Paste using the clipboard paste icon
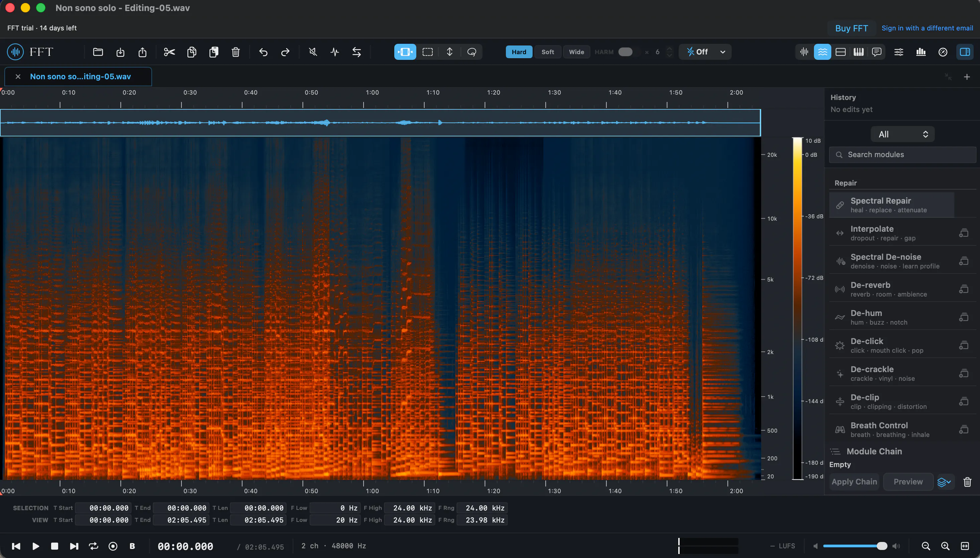Viewport: 980px width, 558px height. [214, 52]
